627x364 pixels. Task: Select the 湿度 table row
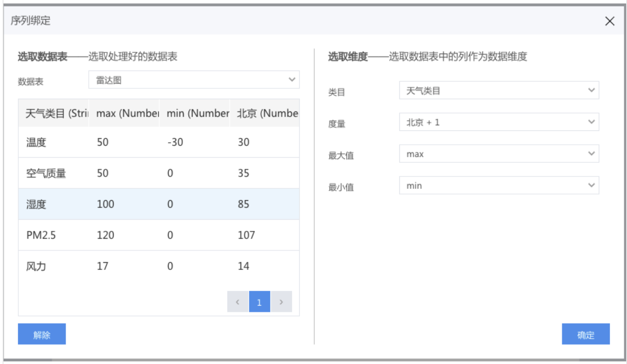click(159, 204)
